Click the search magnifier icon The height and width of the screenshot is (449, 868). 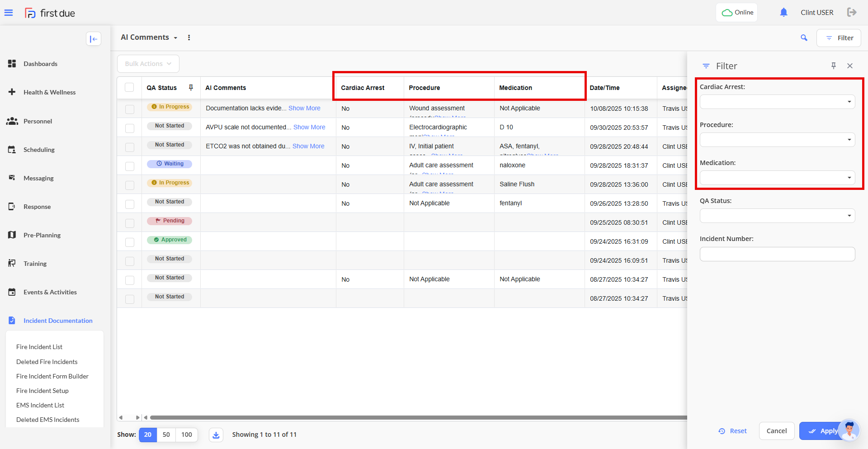(804, 38)
